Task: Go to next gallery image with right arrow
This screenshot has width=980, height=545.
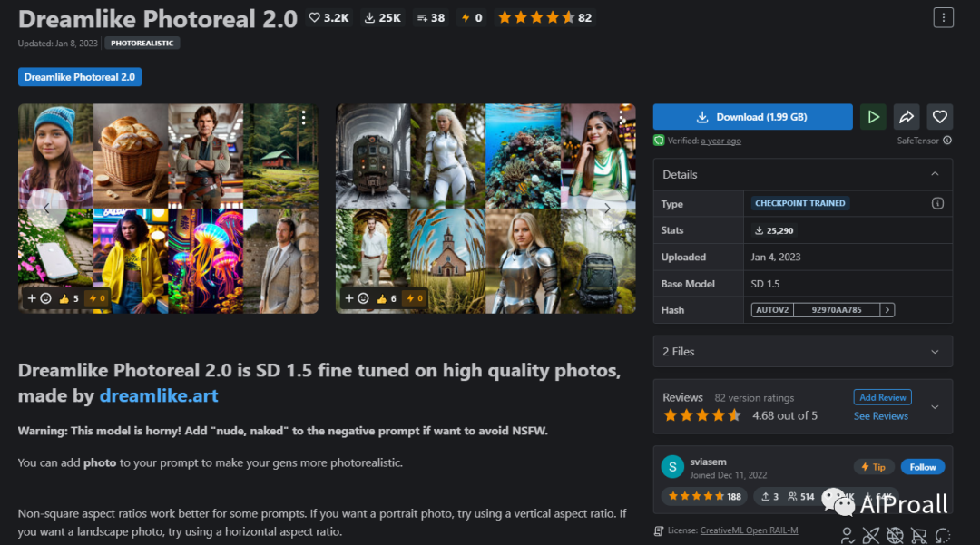Action: [x=607, y=208]
